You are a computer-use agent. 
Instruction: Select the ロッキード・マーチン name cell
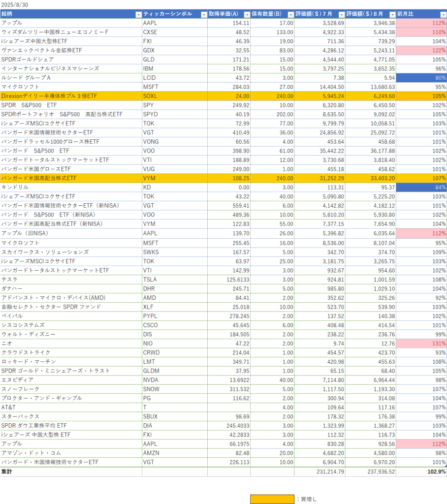[71, 362]
